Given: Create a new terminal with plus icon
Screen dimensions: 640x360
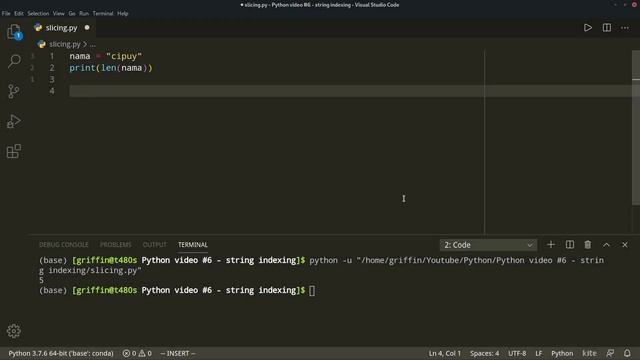Looking at the screenshot, I should click(x=551, y=244).
